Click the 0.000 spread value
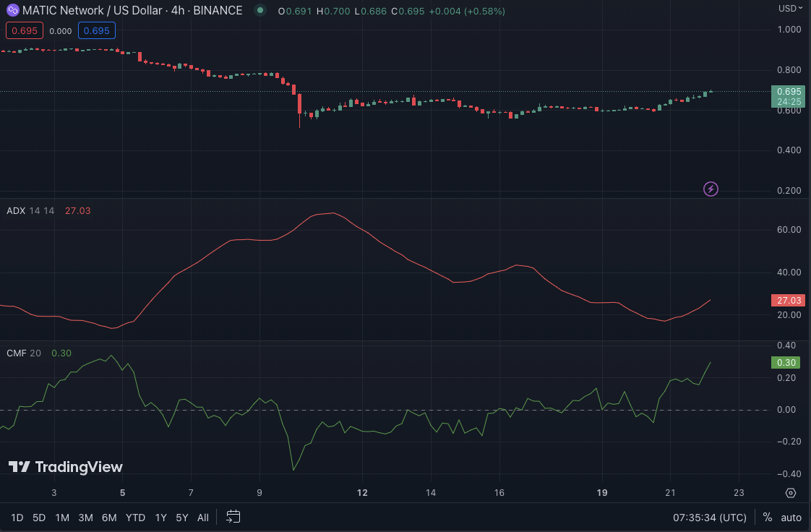 tap(61, 31)
